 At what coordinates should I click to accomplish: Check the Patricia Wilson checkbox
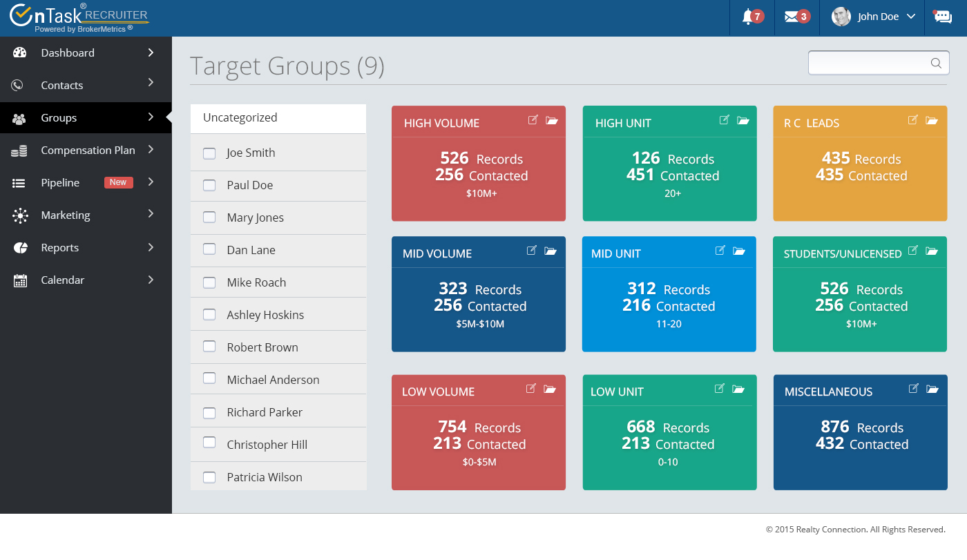coord(209,476)
